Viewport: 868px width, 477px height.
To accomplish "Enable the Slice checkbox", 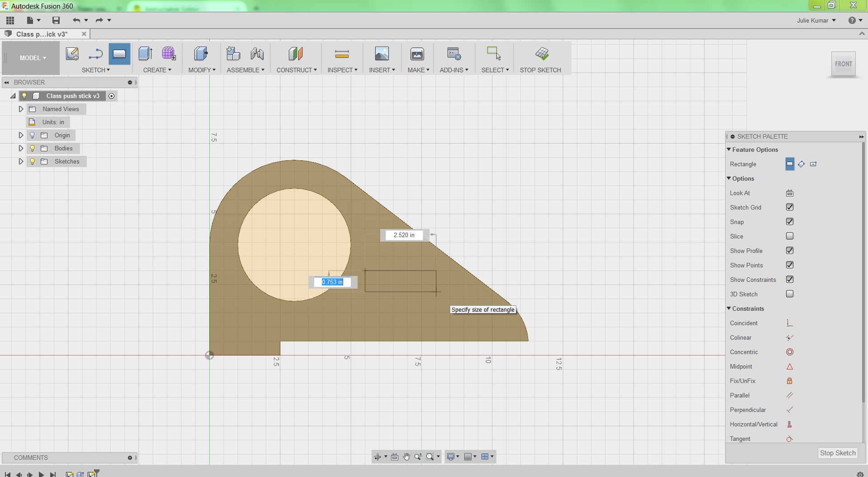I will point(789,236).
